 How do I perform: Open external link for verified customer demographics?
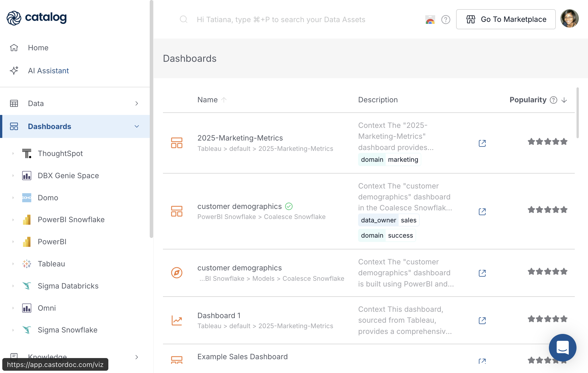pyautogui.click(x=482, y=212)
